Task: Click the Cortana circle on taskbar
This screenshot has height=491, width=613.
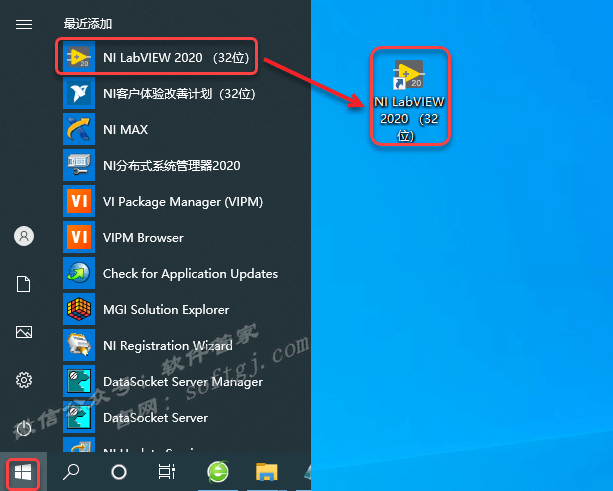Action: 119,472
